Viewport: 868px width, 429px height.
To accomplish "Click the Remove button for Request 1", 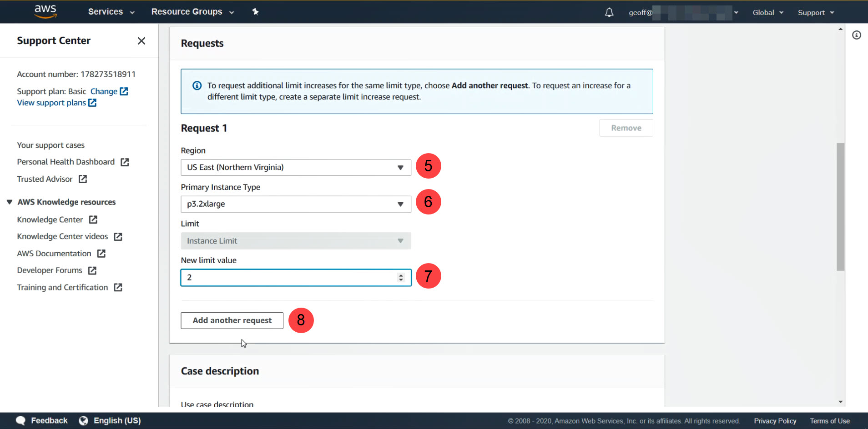I will [x=626, y=128].
